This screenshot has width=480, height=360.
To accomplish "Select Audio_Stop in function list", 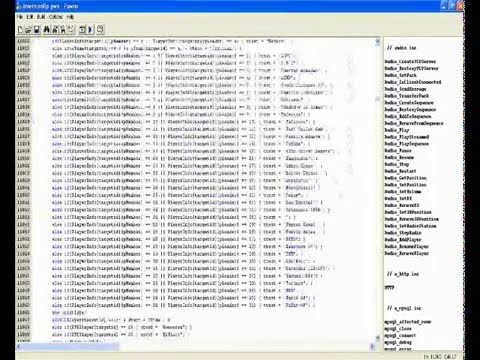I will [397, 164].
